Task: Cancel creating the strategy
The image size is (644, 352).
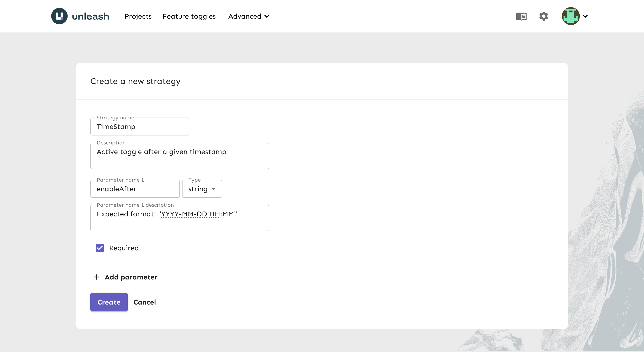Action: click(x=145, y=302)
